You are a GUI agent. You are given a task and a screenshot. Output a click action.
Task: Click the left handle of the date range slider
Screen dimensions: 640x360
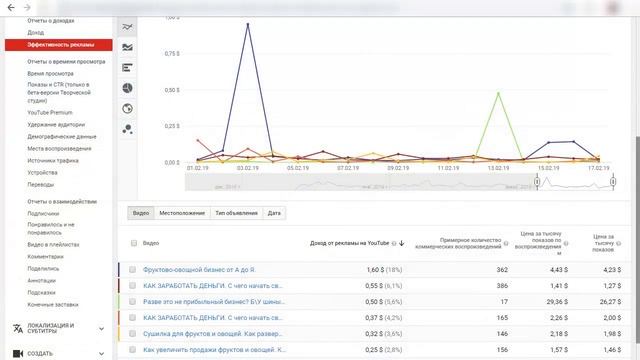(x=537, y=182)
